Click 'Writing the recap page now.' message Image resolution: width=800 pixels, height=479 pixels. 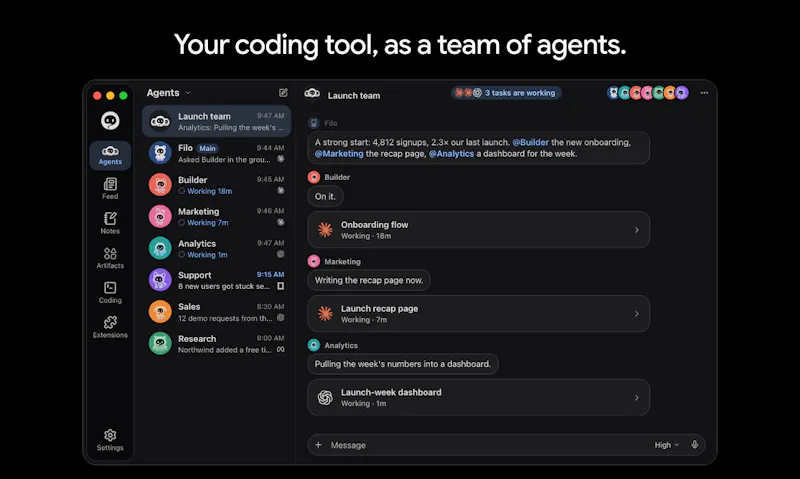pos(369,280)
